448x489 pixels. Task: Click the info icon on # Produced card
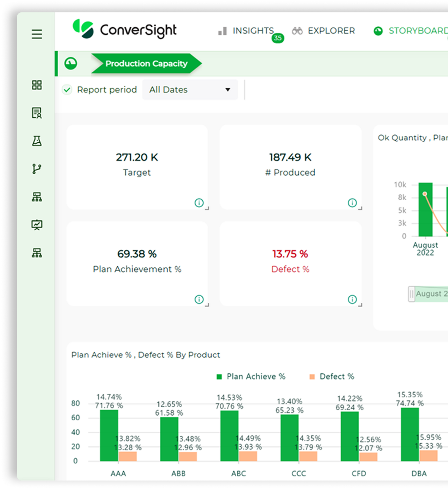[352, 203]
